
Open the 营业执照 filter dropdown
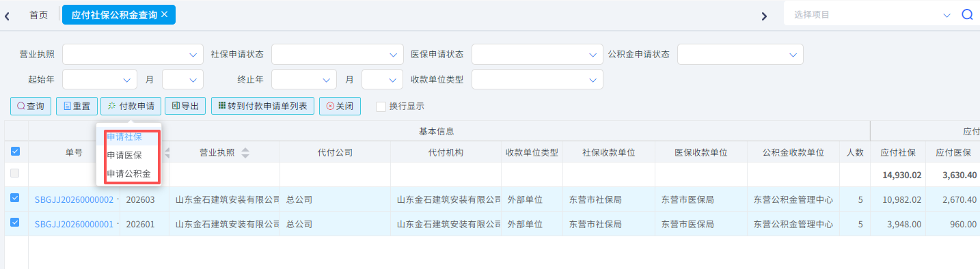133,55
